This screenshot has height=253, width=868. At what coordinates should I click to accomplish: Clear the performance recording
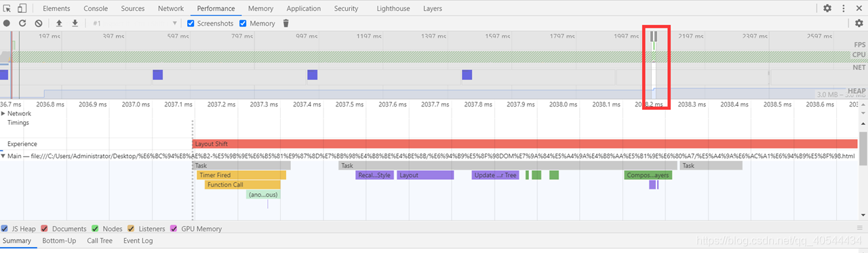point(38,23)
